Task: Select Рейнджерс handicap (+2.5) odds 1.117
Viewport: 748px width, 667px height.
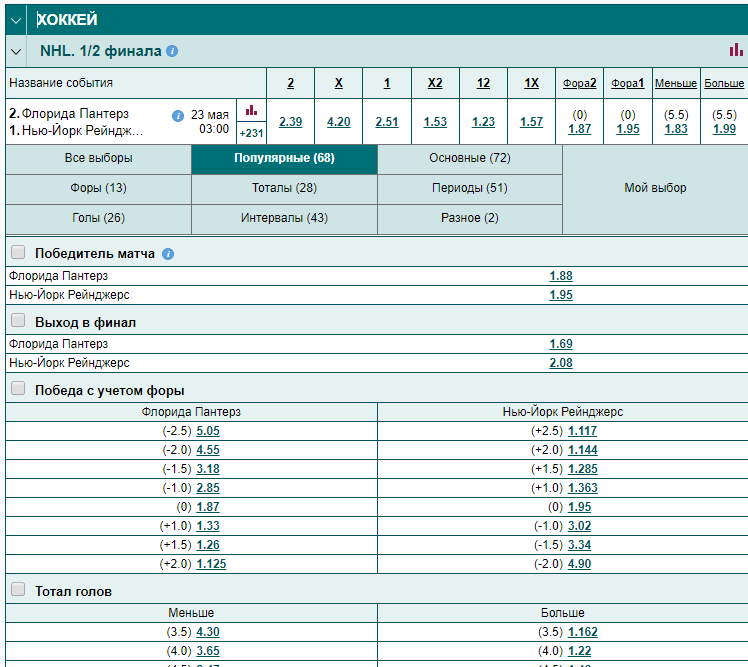Action: (582, 431)
